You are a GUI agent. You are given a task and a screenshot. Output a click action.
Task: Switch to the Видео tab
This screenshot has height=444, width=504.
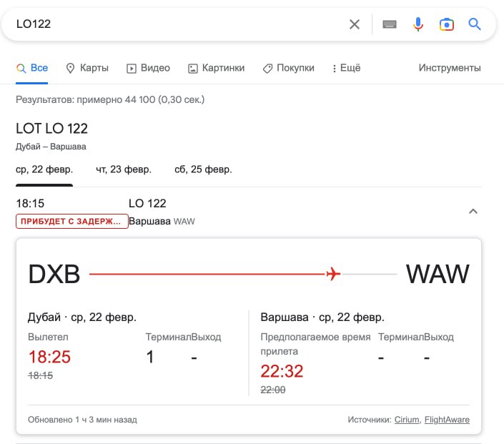tap(149, 68)
